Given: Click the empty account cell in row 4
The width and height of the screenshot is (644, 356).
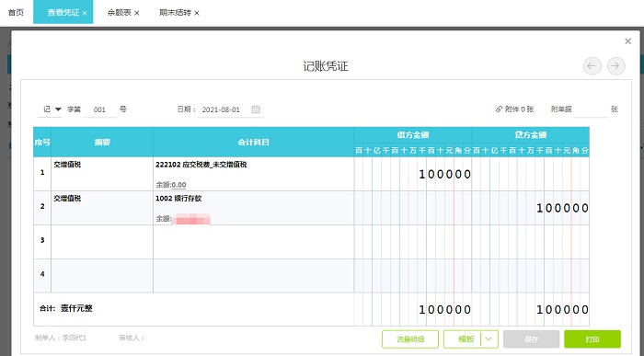Looking at the screenshot, I should tap(253, 276).
